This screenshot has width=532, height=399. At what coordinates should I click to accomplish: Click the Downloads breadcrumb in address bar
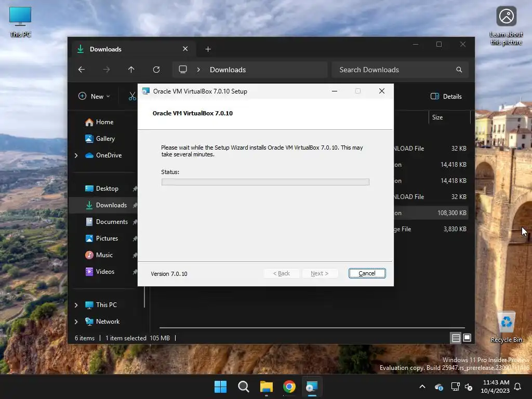tap(228, 70)
